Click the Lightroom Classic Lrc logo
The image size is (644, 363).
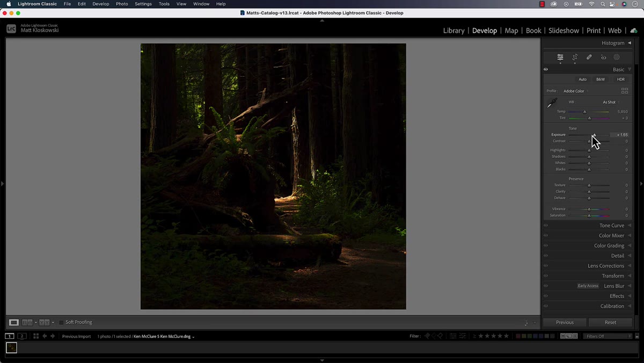click(x=11, y=28)
